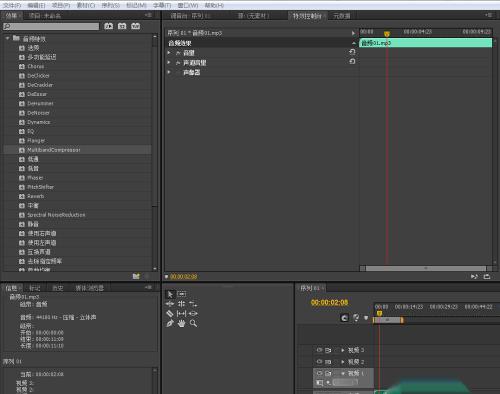Click the yellow 00:00:02:08 timeline timecode
500x394 pixels.
[329, 302]
